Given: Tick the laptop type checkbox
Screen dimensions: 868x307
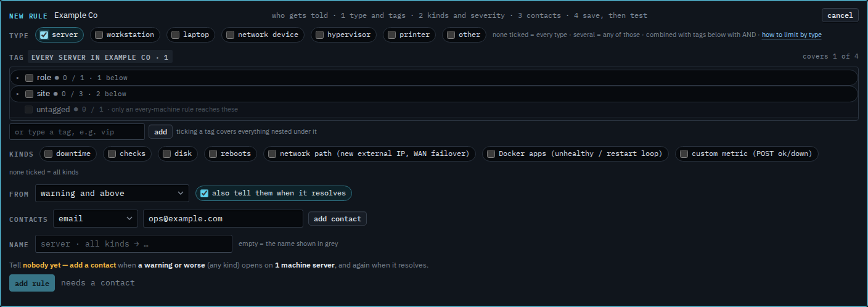Looking at the screenshot, I should (175, 35).
